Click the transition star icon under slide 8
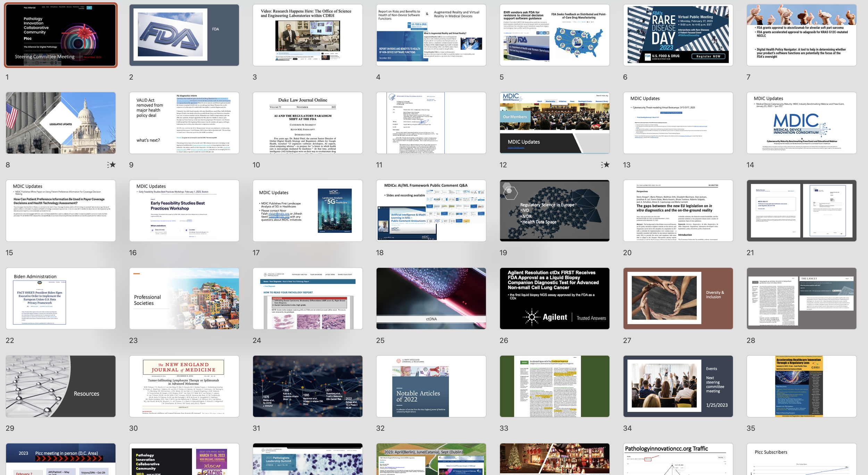868x475 pixels. pyautogui.click(x=111, y=165)
